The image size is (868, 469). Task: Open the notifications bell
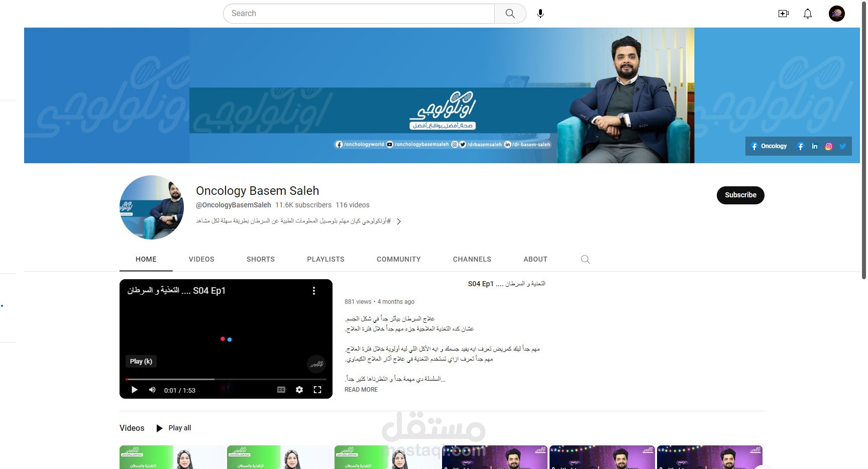[807, 14]
